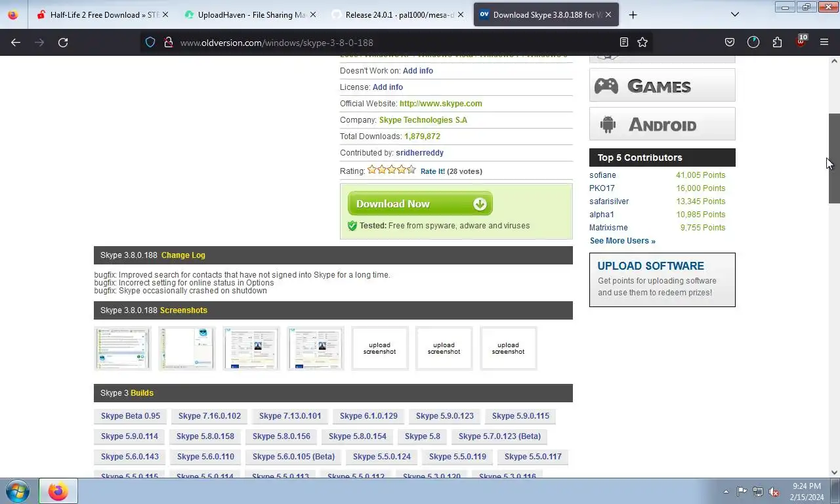
Task: Click the Android category button
Action: (x=662, y=124)
